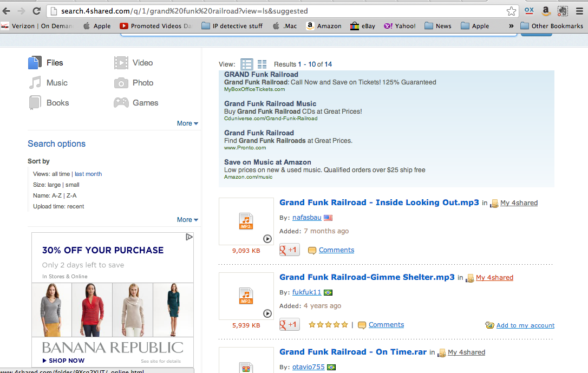Screen dimensions: 588x373
Task: Sort results by last month views
Action: coord(88,174)
